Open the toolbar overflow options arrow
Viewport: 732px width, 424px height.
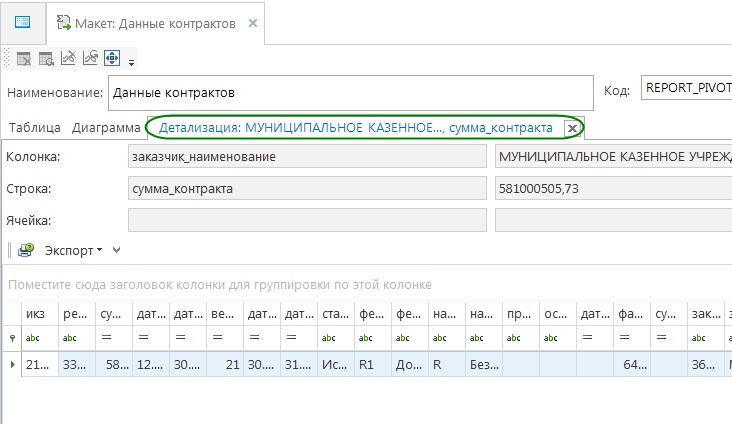tap(131, 62)
